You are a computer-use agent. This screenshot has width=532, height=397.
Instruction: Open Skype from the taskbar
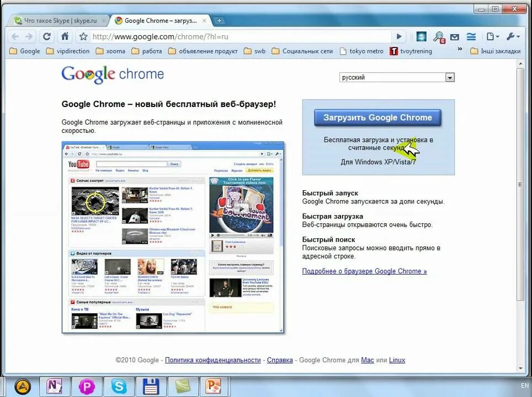(x=119, y=386)
